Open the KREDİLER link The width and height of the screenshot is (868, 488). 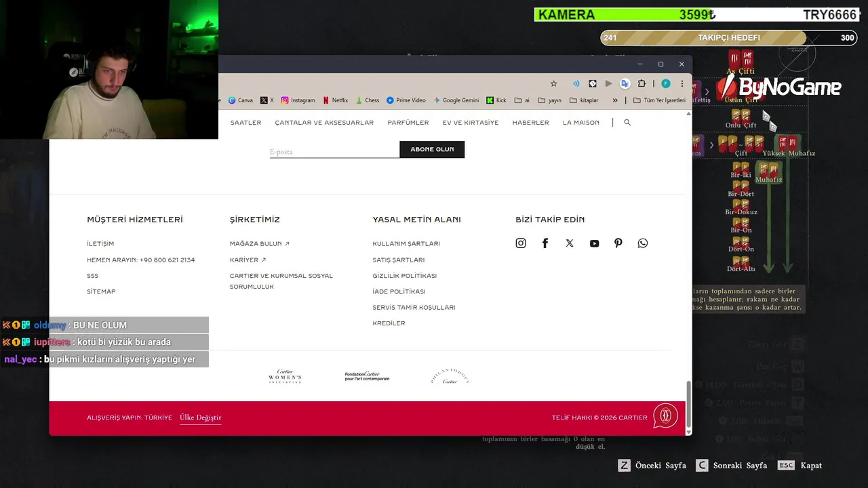389,323
